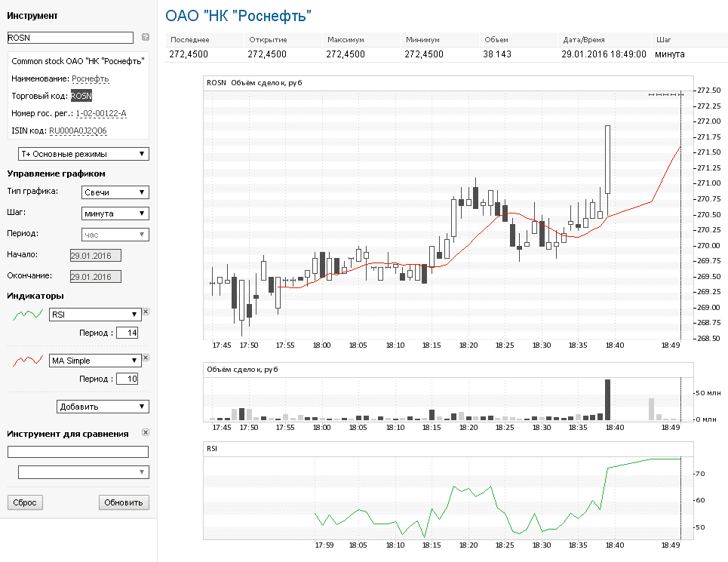Viewport: 728px width, 562px height.
Task: Click the tall volume bar near 18:40
Action: [x=607, y=400]
